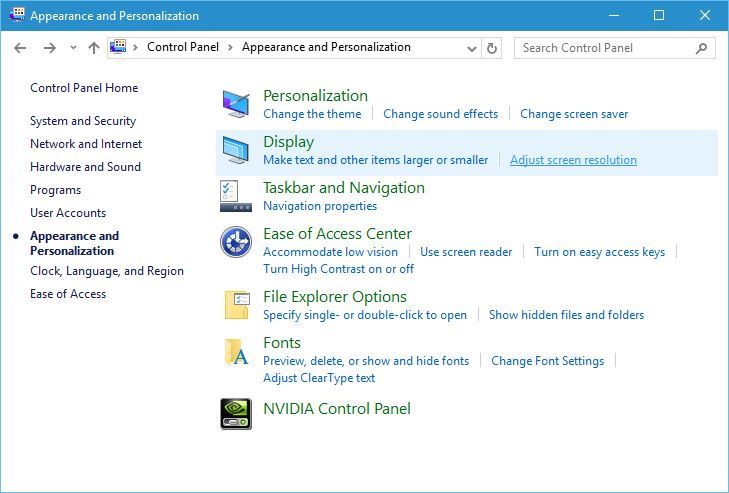The image size is (729, 493).
Task: Open the Taskbar and Navigation icon
Action: [236, 196]
